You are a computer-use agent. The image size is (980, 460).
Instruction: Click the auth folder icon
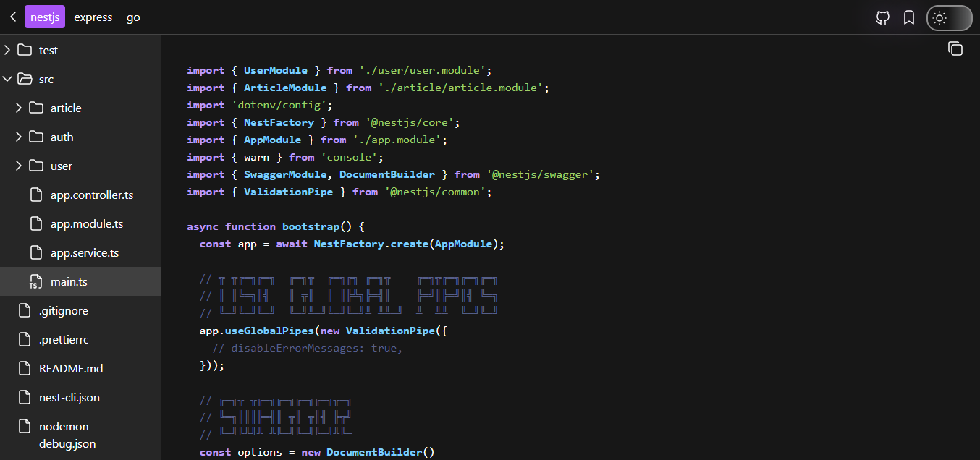coord(36,137)
